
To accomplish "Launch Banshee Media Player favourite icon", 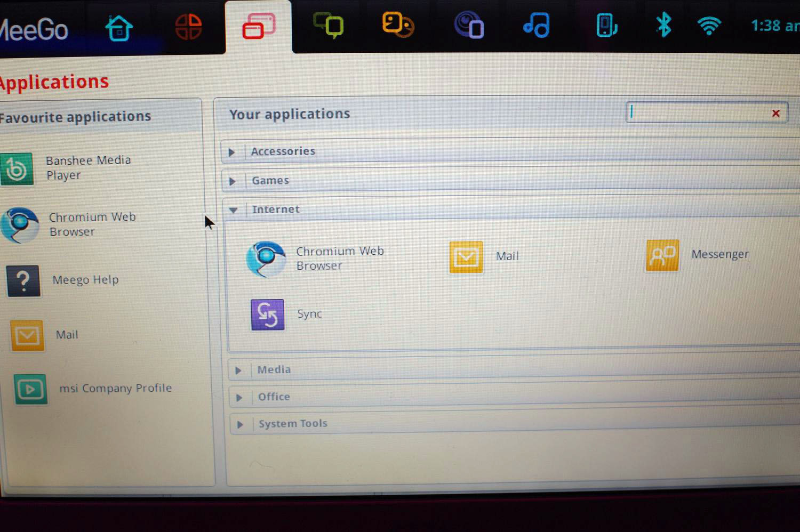I will click(17, 169).
